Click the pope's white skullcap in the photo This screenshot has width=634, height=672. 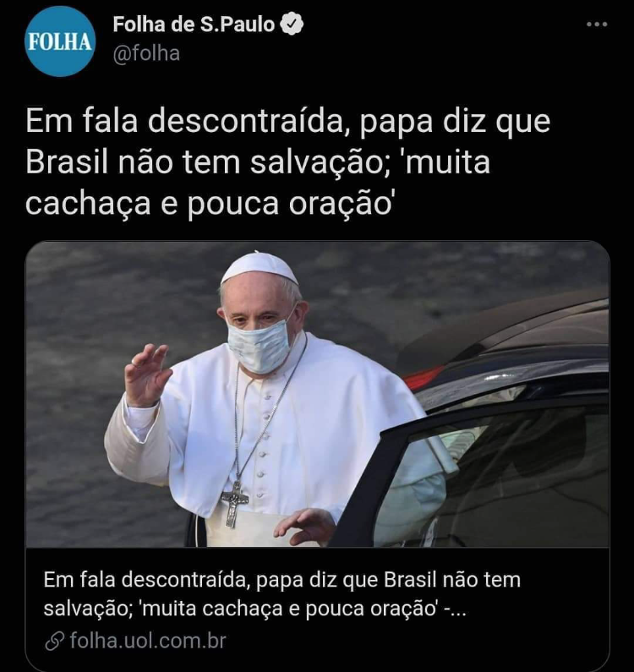(x=260, y=268)
